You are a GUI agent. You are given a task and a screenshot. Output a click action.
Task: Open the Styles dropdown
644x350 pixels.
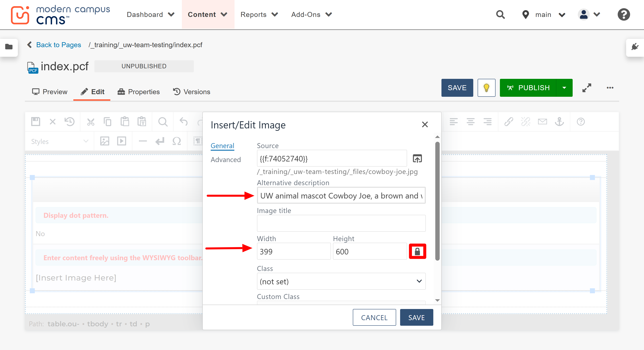[x=59, y=141]
